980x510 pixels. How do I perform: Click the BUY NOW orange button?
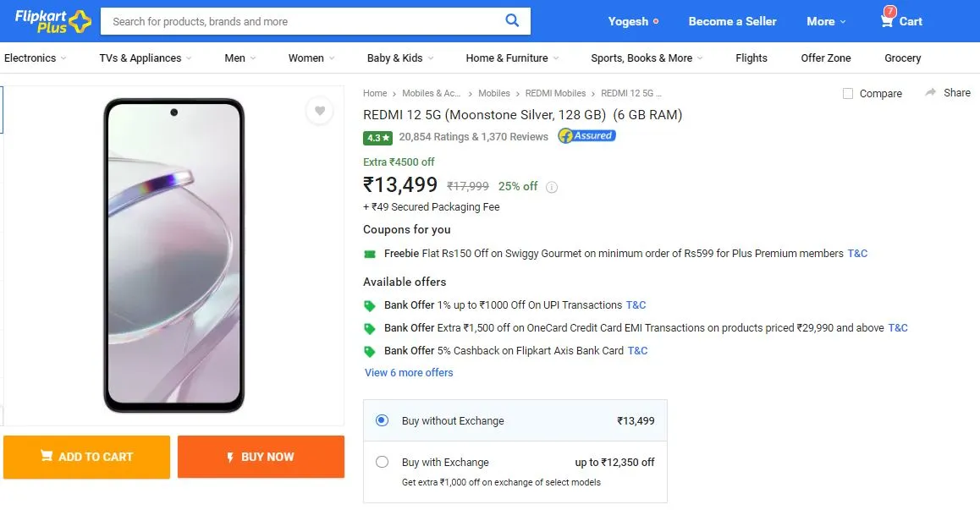pos(261,457)
